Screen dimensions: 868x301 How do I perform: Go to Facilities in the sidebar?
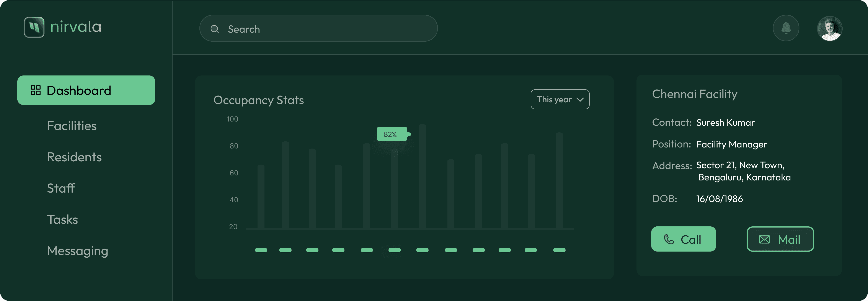click(72, 126)
